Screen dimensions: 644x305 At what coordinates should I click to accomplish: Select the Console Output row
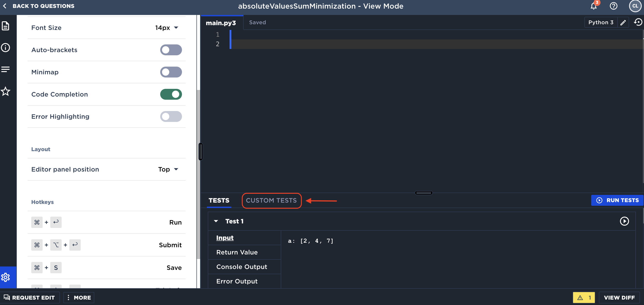[244, 267]
